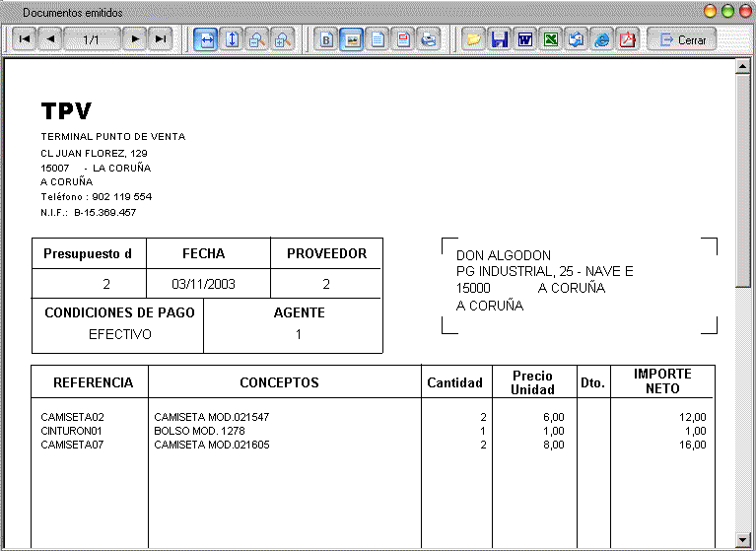Export the document to Word
Screen dimensions: 756x551
[525, 39]
